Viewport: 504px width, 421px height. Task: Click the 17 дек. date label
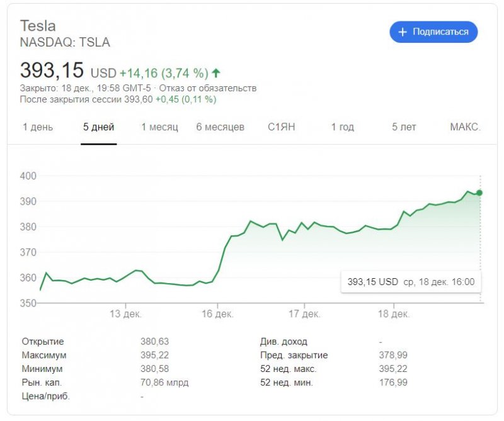[x=304, y=313]
